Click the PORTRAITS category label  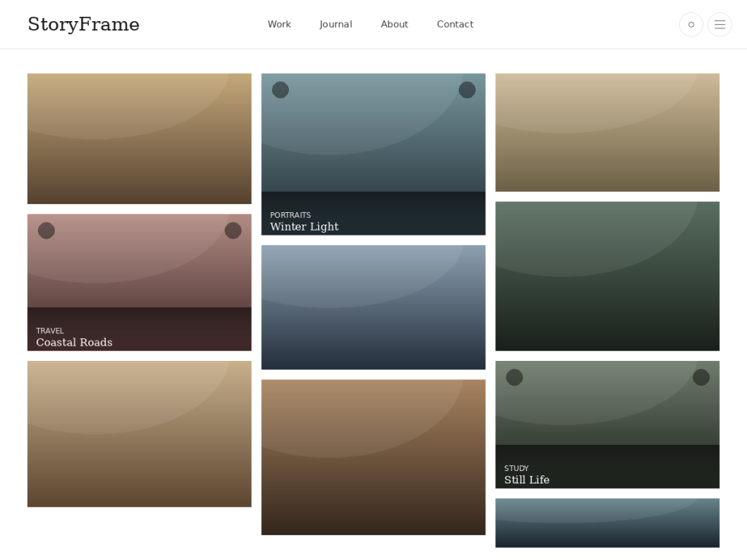coord(290,215)
